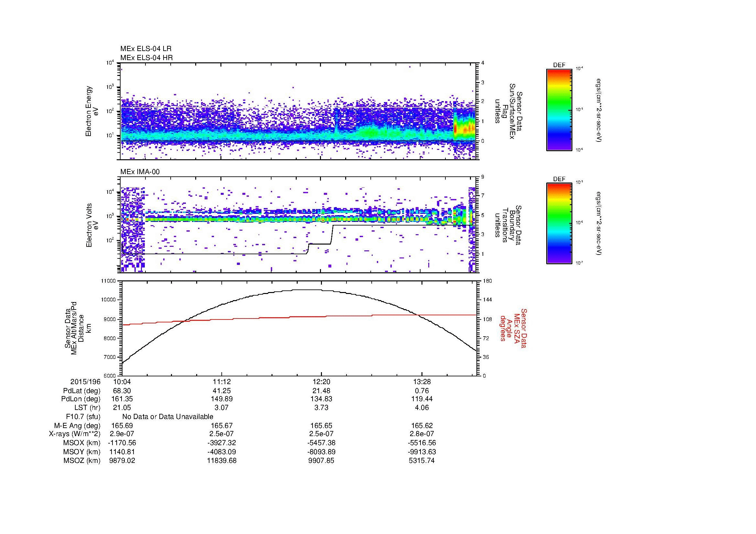This screenshot has width=756, height=534.
Task: Click the lower IMA DEF color bar
Action: click(559, 224)
